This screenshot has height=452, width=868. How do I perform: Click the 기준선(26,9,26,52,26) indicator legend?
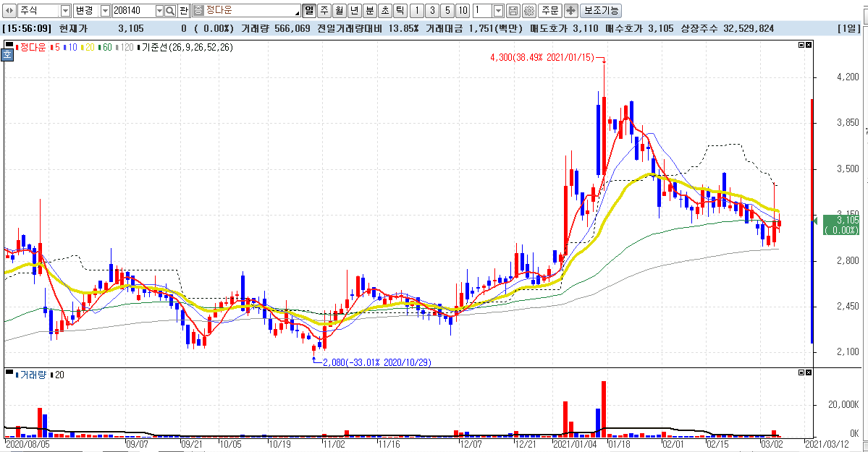(186, 48)
